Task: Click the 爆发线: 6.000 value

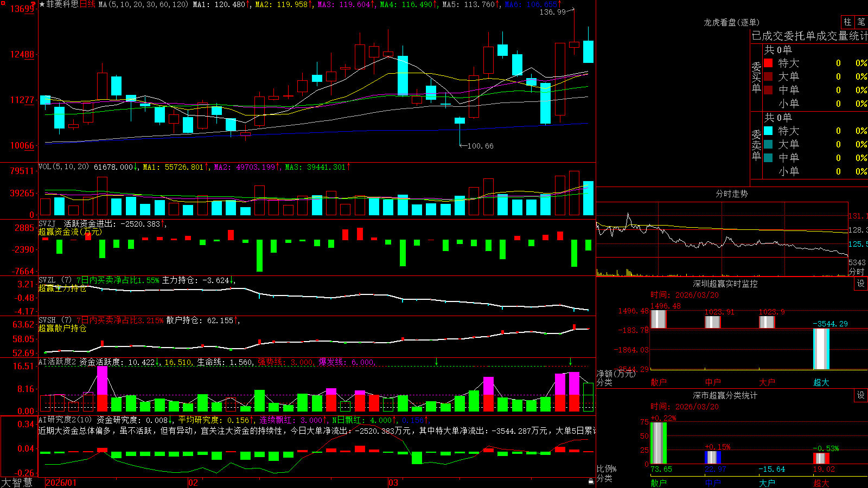Action: point(346,362)
